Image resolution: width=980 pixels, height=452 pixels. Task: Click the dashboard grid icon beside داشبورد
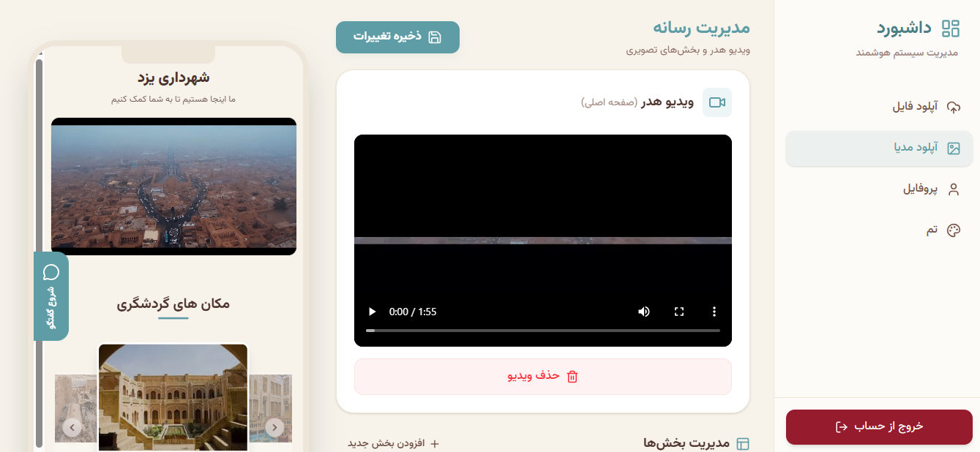tap(950, 28)
